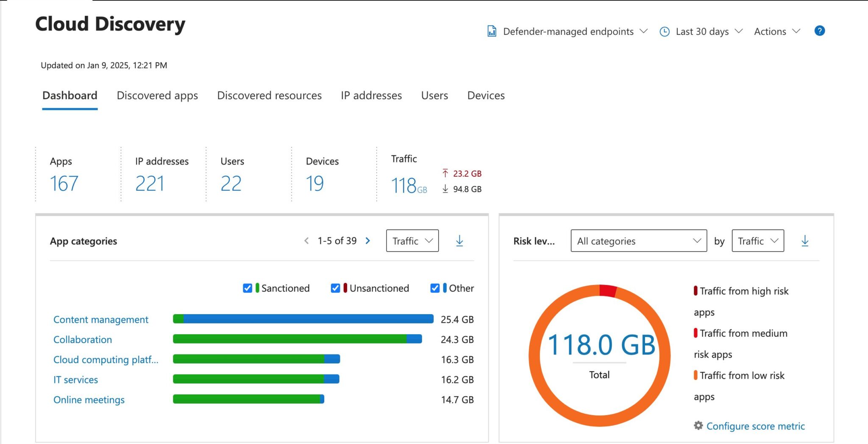Open the Configure score metric link

pyautogui.click(x=756, y=426)
